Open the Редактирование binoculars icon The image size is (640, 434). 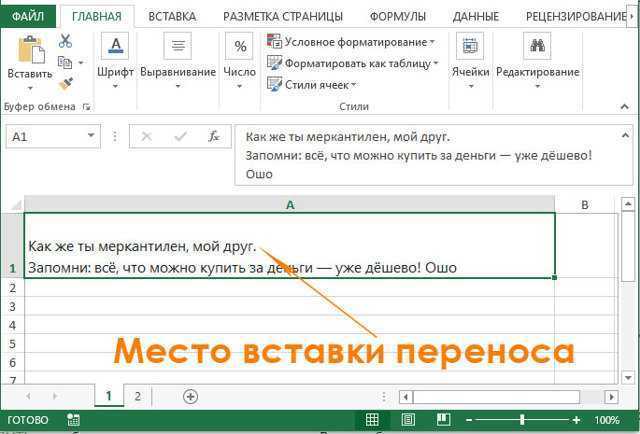tap(538, 46)
